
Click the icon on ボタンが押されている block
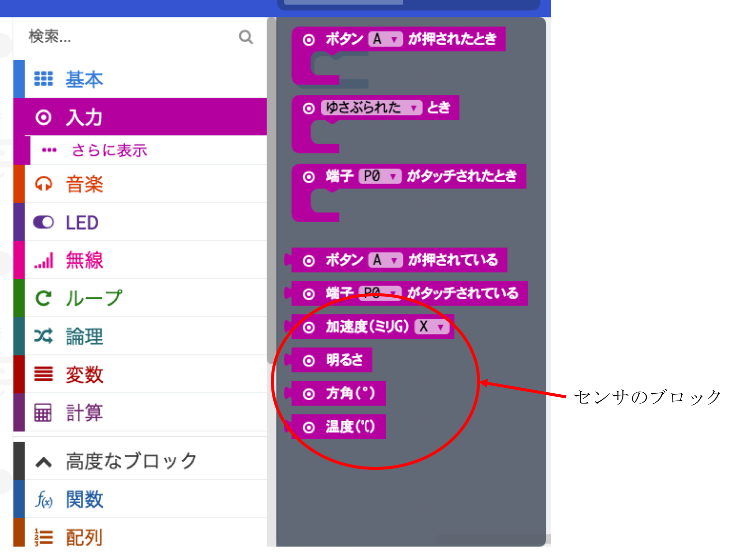pos(309,261)
